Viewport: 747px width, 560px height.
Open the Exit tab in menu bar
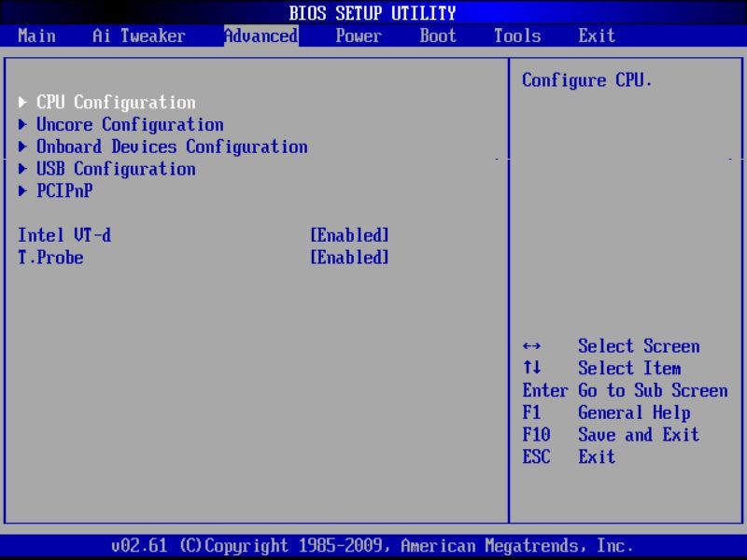coord(597,36)
